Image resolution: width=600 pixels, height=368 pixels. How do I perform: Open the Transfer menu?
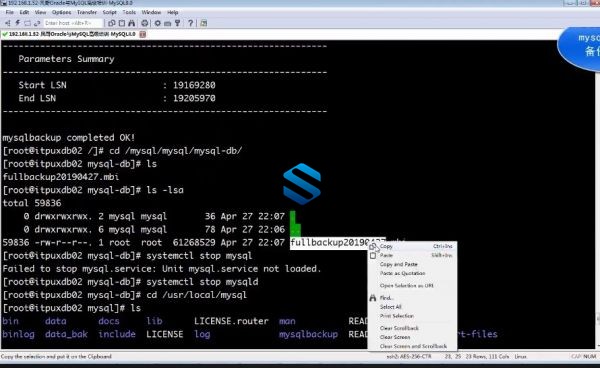(87, 12)
